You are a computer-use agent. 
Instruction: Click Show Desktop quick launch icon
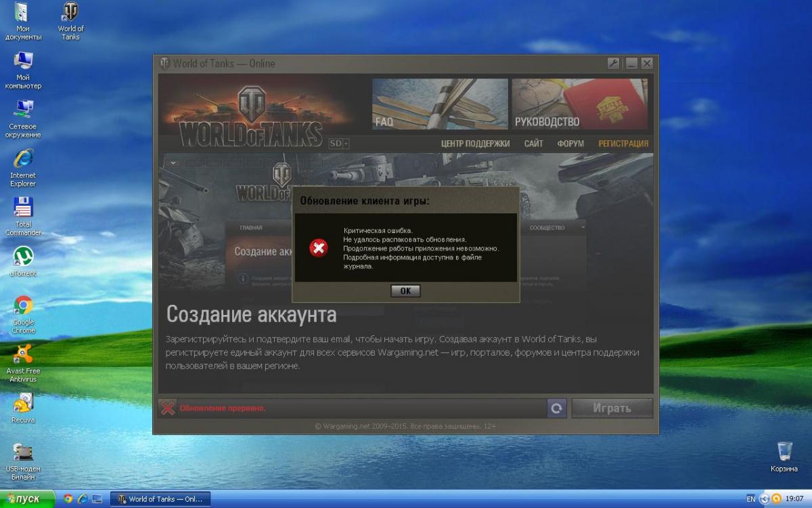[x=97, y=499]
